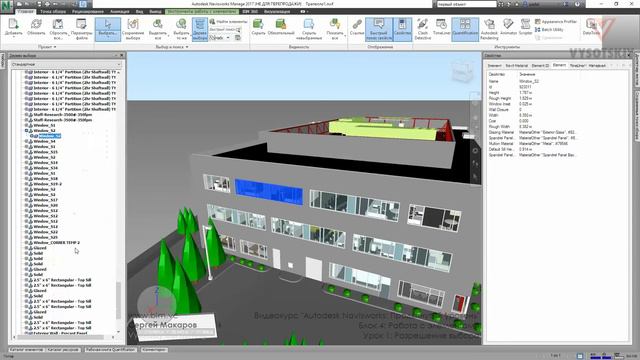Click Показать все (Unhide All) icon
The height and width of the screenshot is (360, 640).
tap(335, 24)
